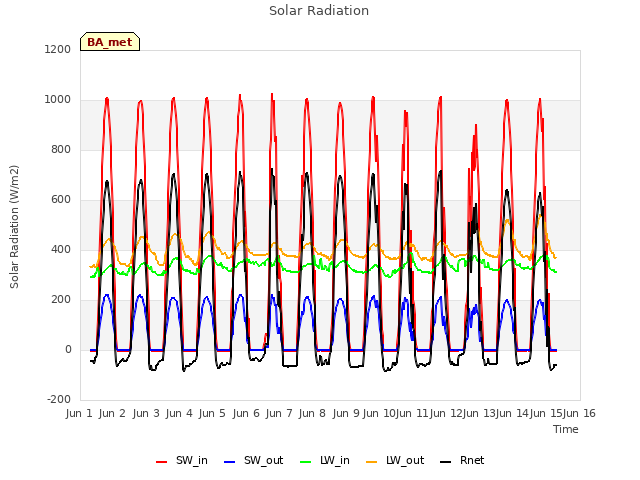Click the 0 y-axis tick label
The image size is (640, 480).
tap(68, 349)
